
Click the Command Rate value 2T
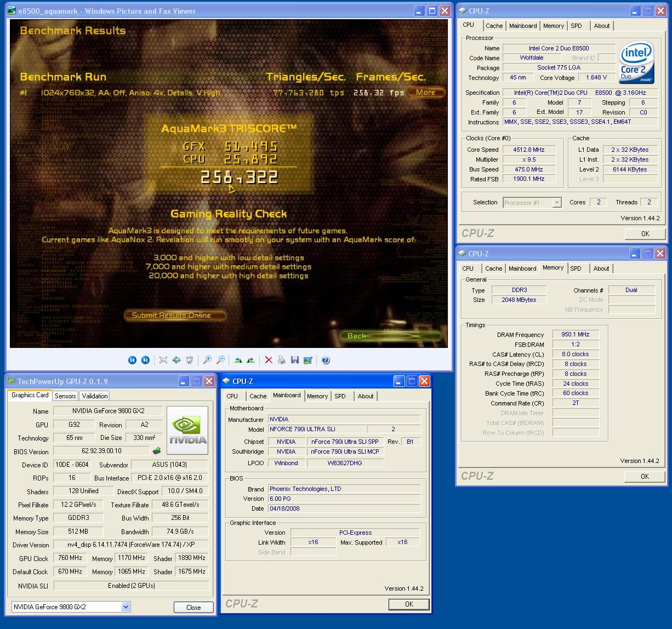point(575,403)
